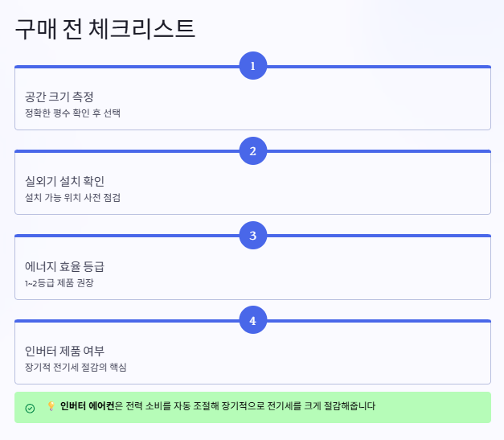This screenshot has width=504, height=440.
Task: Click the blue top bar of card 3
Action: 127,236
